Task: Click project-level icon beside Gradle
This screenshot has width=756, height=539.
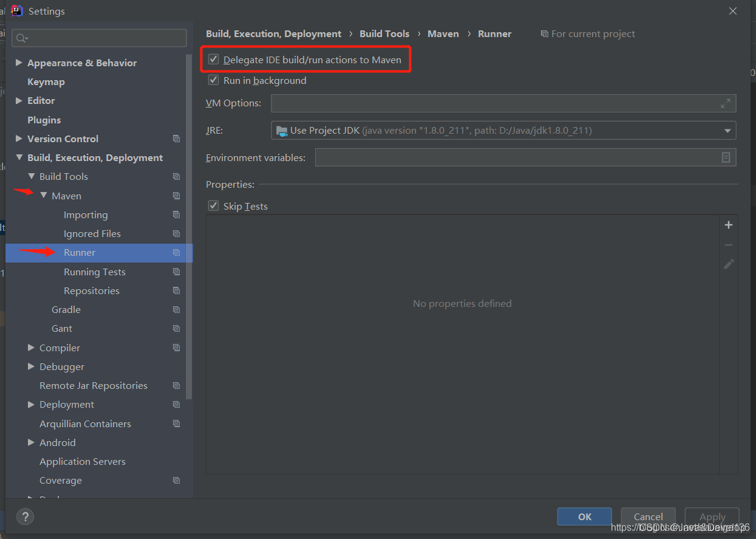Action: pos(176,309)
